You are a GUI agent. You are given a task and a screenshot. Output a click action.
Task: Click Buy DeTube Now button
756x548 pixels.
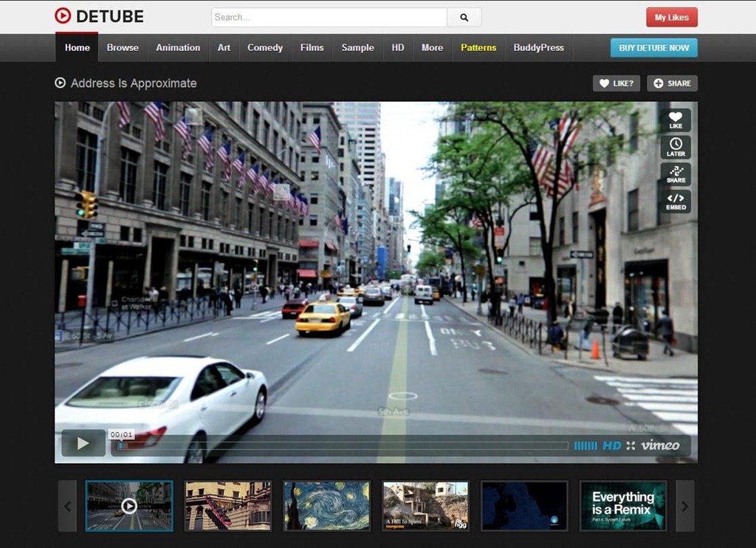[x=654, y=48]
